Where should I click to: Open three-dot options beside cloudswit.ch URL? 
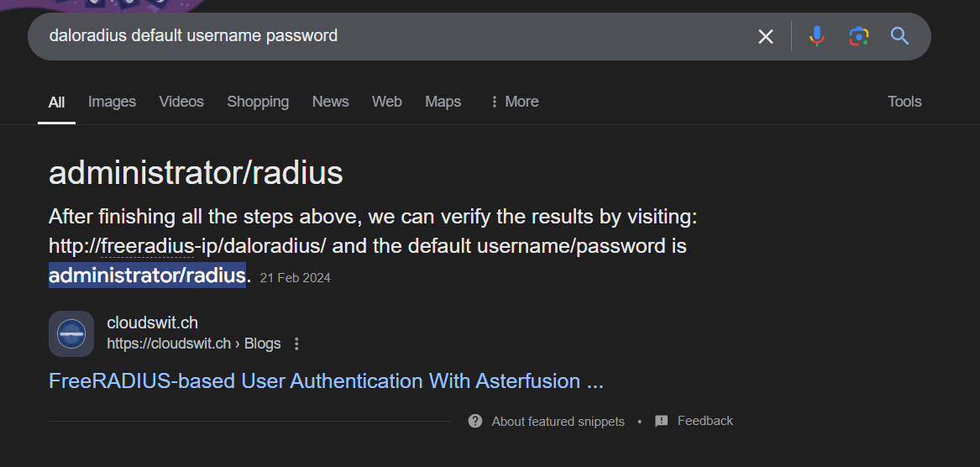pyautogui.click(x=297, y=344)
